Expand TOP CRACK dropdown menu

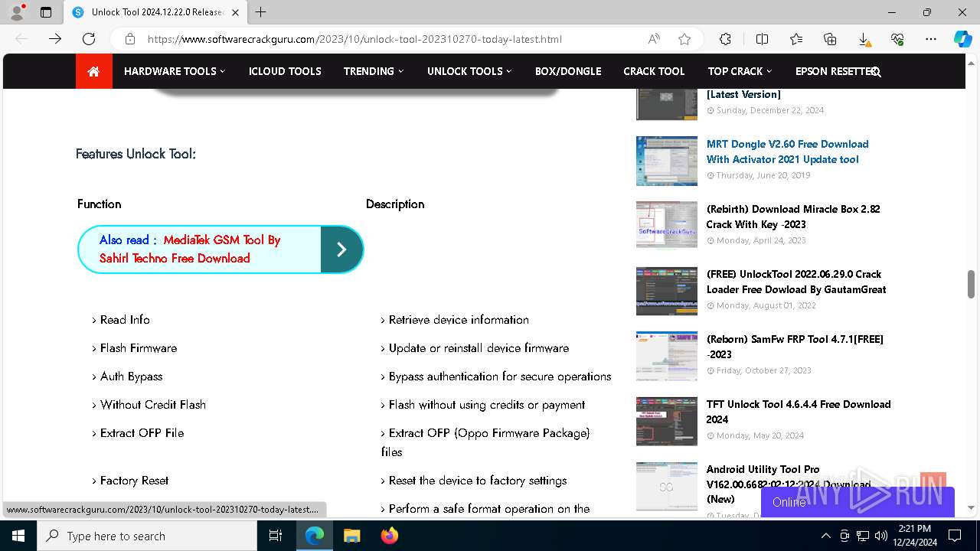click(740, 71)
